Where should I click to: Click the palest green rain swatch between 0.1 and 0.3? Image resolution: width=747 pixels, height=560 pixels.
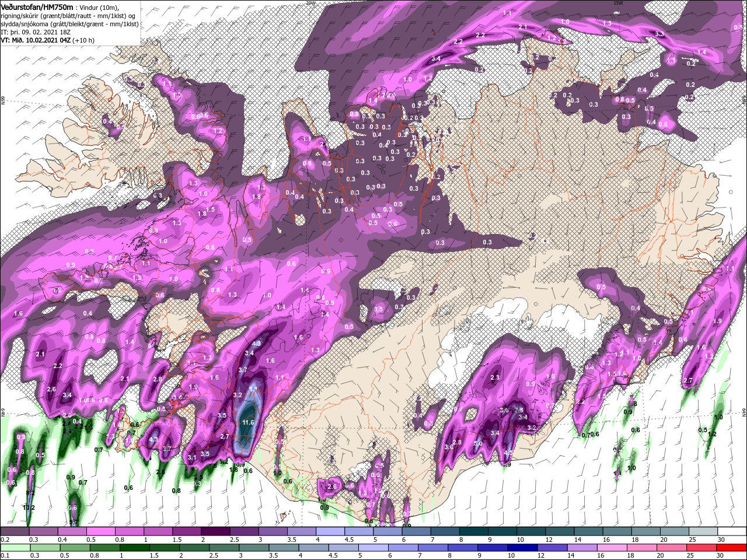[15, 547]
